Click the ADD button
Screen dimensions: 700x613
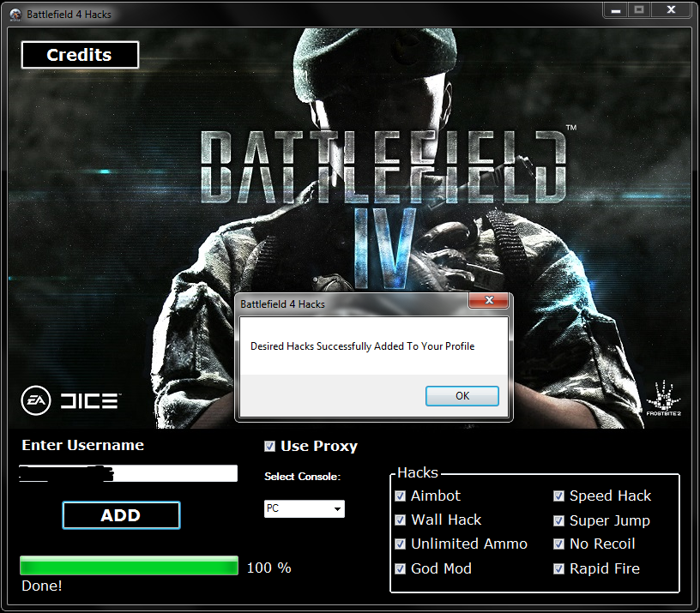[x=121, y=515]
